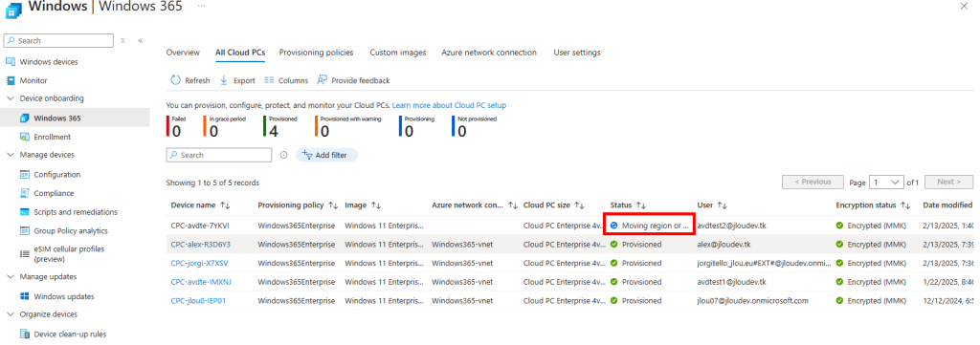Image resolution: width=980 pixels, height=345 pixels.
Task: Click the Enrollment sidebar icon
Action: coord(24,137)
